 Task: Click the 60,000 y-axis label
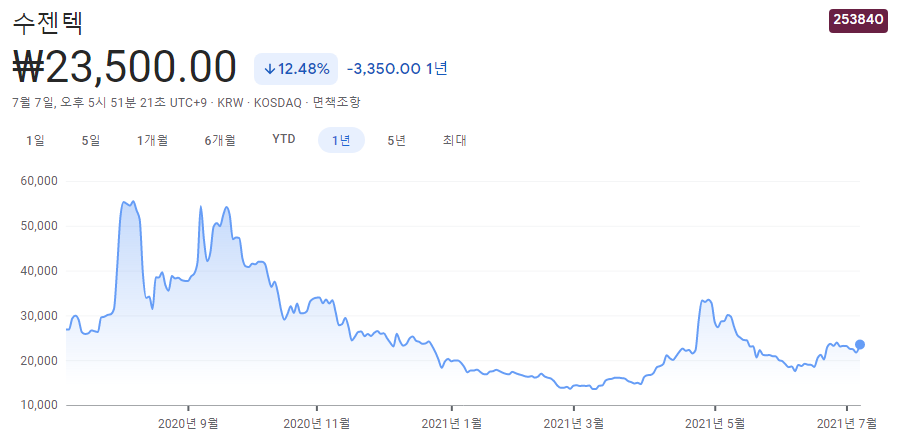(39, 181)
